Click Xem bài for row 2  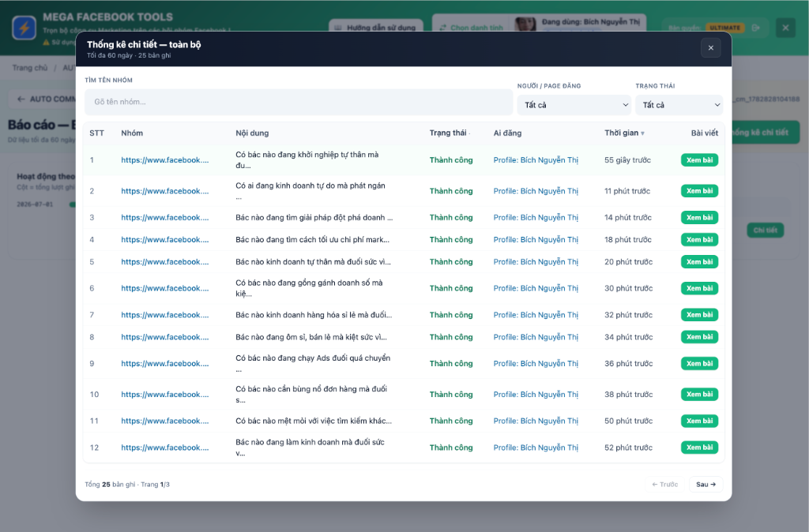coord(700,191)
